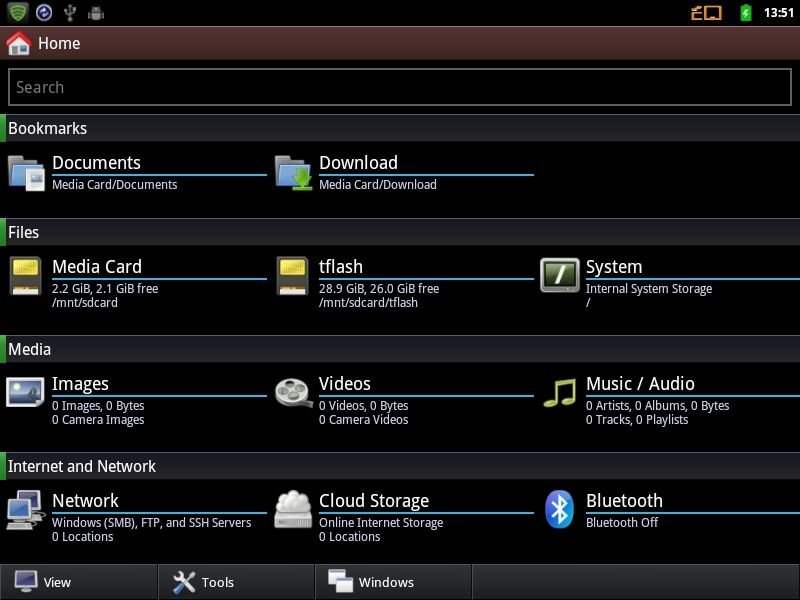Open the Download folder icon

coord(293,173)
